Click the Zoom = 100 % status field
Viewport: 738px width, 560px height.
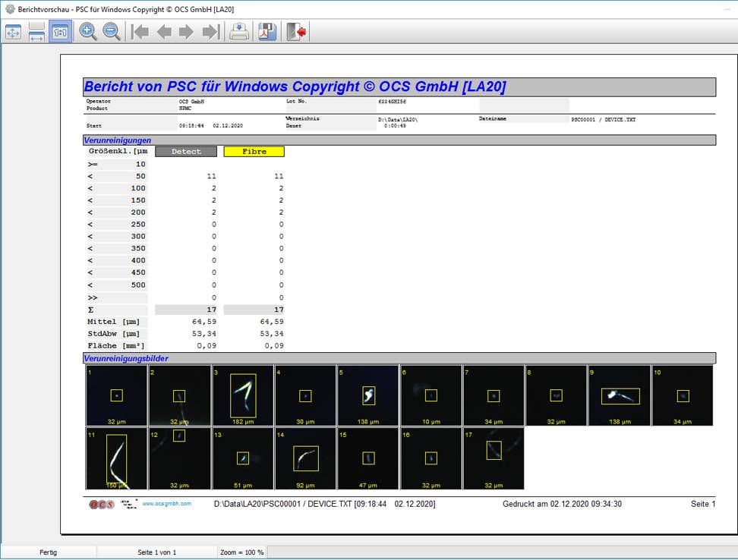point(242,552)
